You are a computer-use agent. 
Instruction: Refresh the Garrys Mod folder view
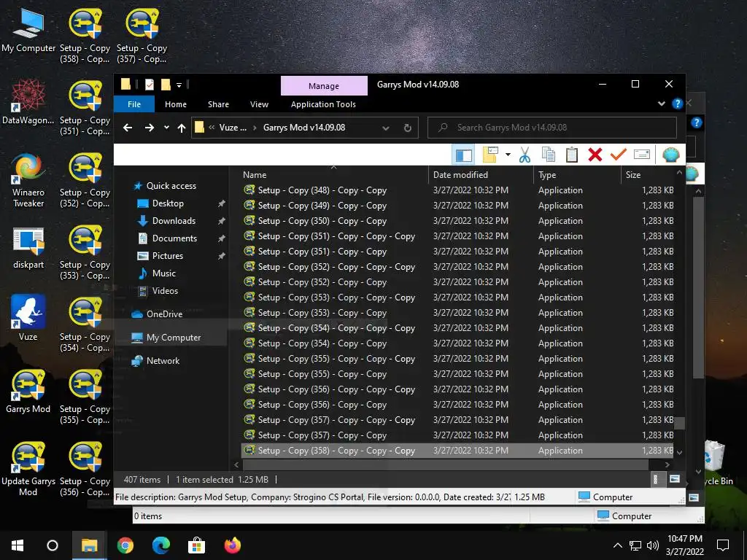(408, 128)
